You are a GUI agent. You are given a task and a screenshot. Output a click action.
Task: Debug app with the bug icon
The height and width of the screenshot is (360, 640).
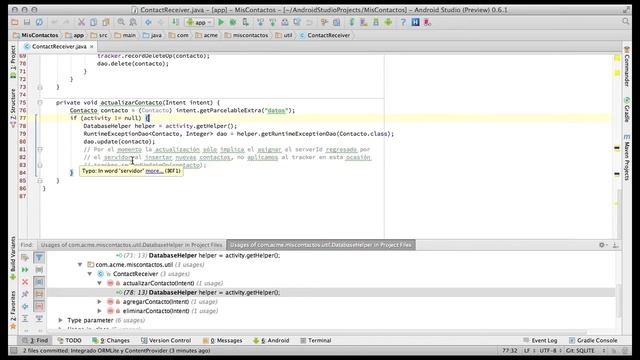pyautogui.click(x=233, y=22)
